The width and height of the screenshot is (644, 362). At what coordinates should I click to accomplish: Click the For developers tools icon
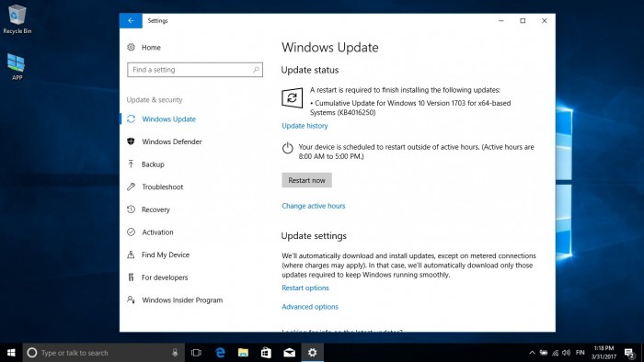tap(131, 277)
